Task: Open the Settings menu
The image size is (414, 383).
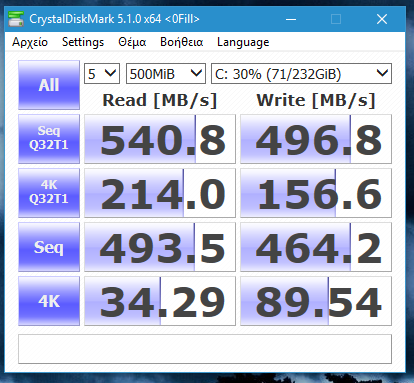Action: [x=83, y=42]
